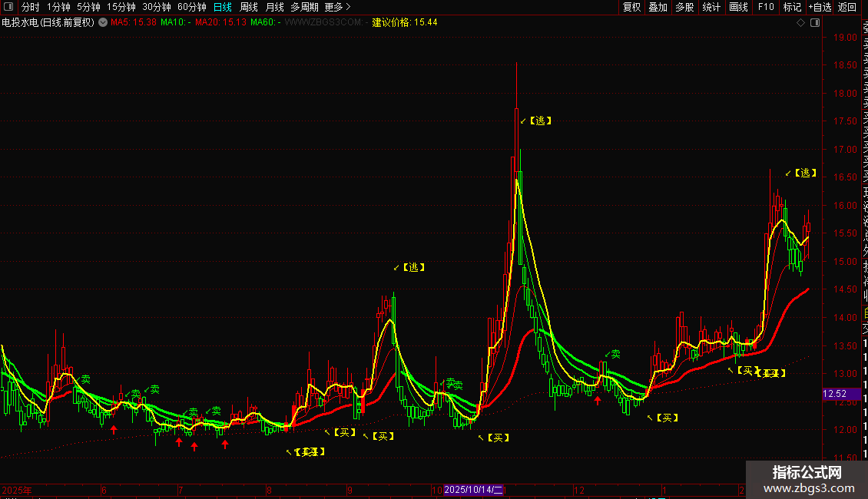Viewport: 868px width, 499px height.
Task: Click the 标记 mark button
Action: click(792, 7)
